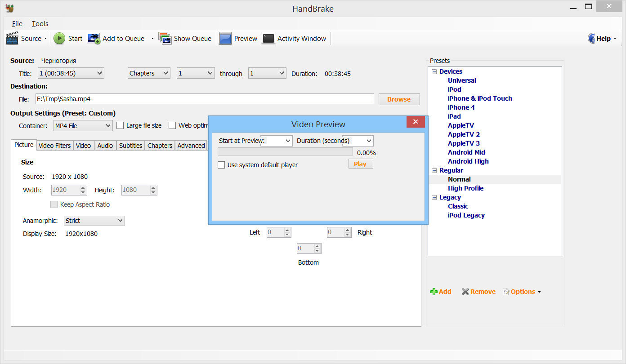The image size is (626, 364).
Task: Check Use system default player
Action: pyautogui.click(x=221, y=165)
